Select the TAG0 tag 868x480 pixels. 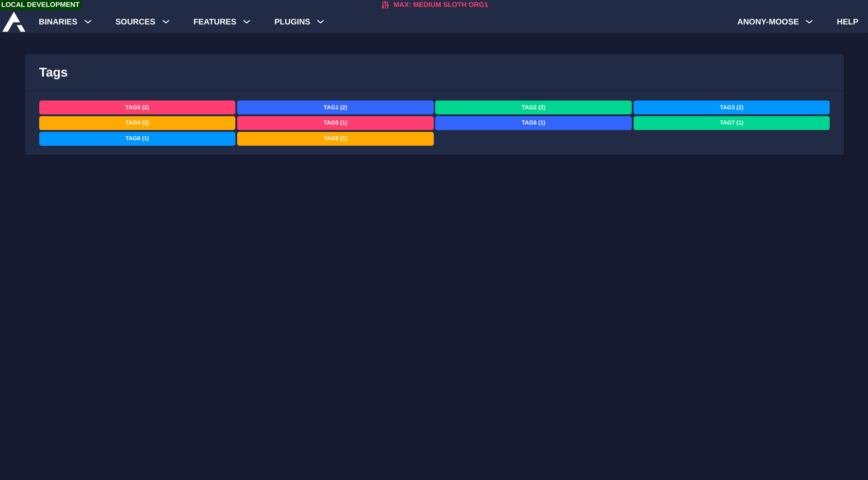coord(137,107)
